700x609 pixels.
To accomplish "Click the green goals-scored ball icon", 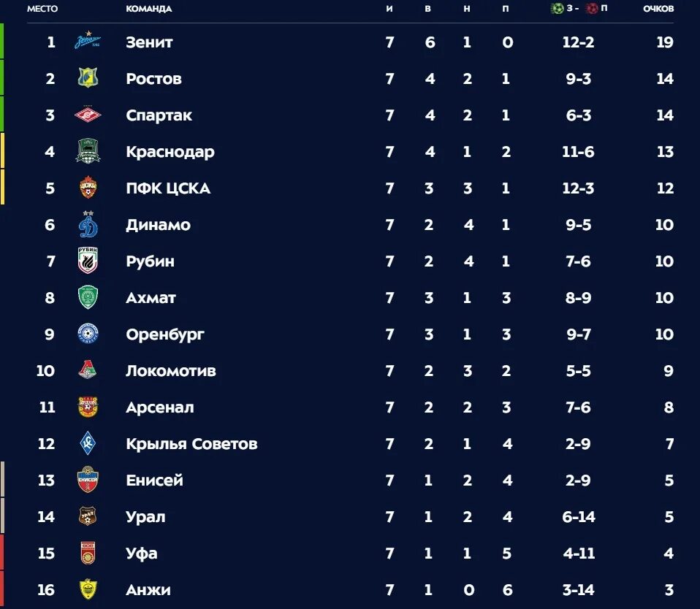I will 558,9.
